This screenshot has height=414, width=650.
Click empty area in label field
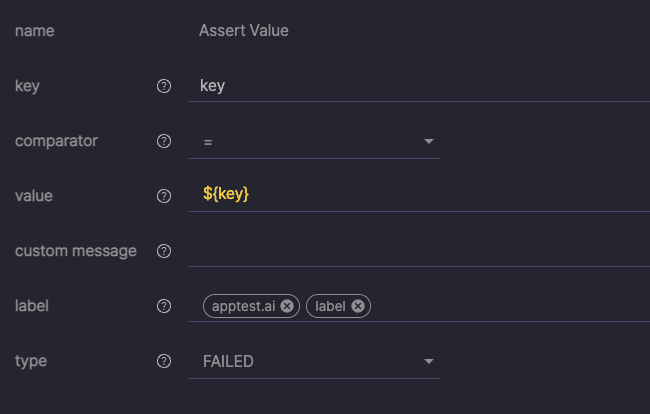pos(510,306)
